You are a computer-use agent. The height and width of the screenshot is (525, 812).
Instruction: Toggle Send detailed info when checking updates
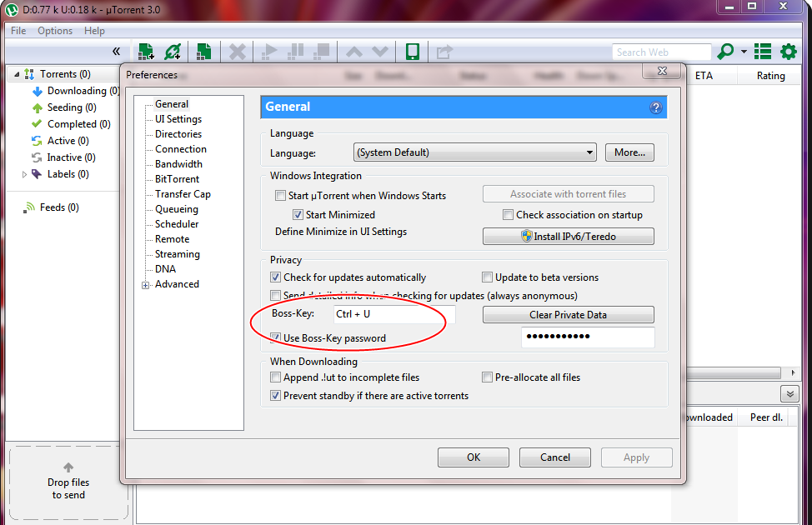[x=275, y=296]
